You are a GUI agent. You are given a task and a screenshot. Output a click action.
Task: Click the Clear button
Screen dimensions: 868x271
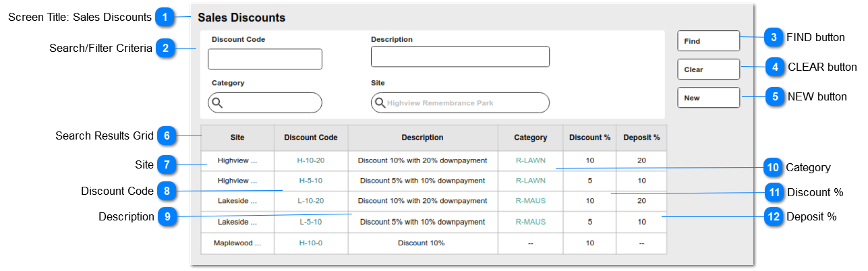click(x=709, y=69)
